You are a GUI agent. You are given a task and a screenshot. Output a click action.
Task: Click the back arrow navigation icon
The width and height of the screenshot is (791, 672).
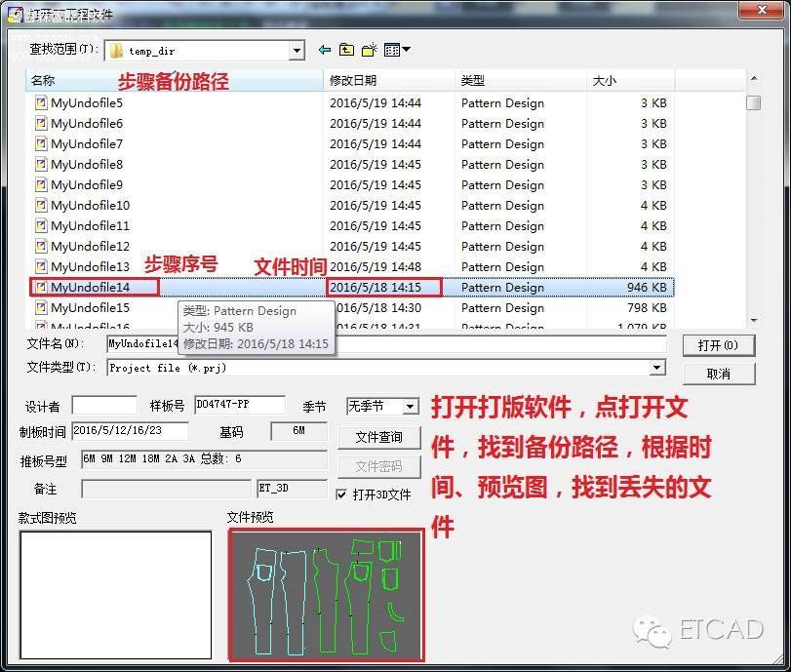click(325, 50)
